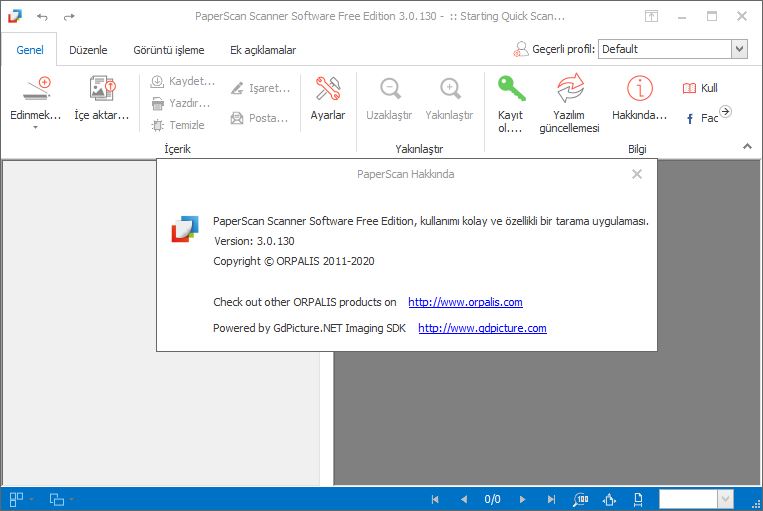Click the 0/0 page counter
The height and width of the screenshot is (511, 763).
[492, 499]
